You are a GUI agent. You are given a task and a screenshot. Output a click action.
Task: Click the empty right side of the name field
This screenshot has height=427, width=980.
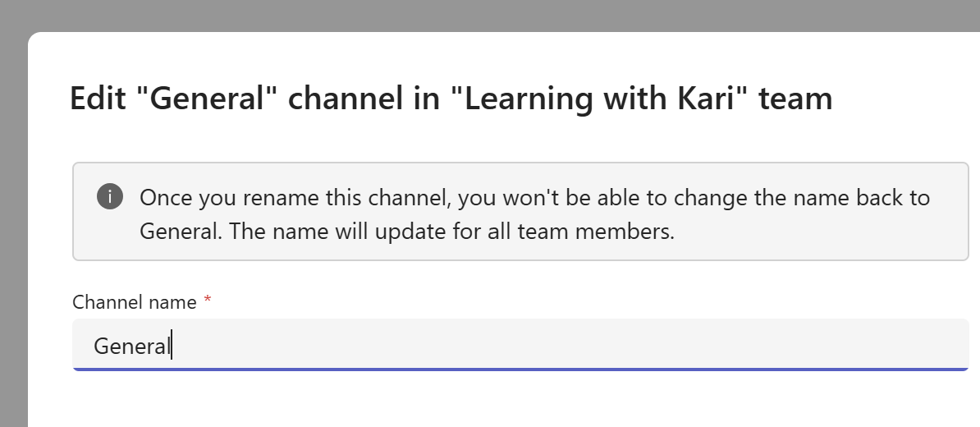pyautogui.click(x=739, y=346)
